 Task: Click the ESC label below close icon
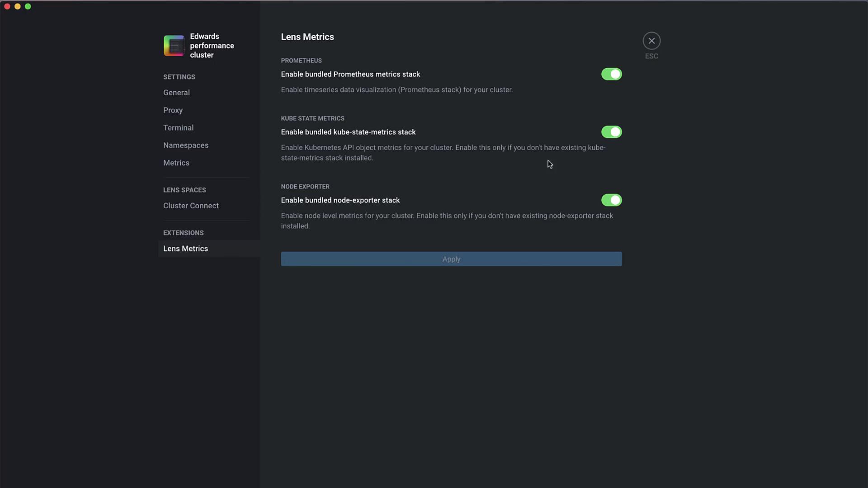click(x=651, y=56)
